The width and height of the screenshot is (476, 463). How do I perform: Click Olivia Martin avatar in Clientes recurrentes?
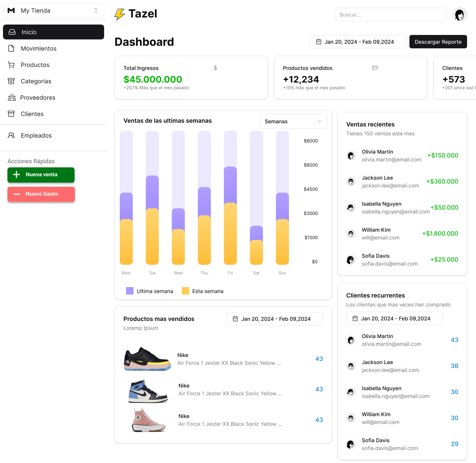(x=351, y=340)
